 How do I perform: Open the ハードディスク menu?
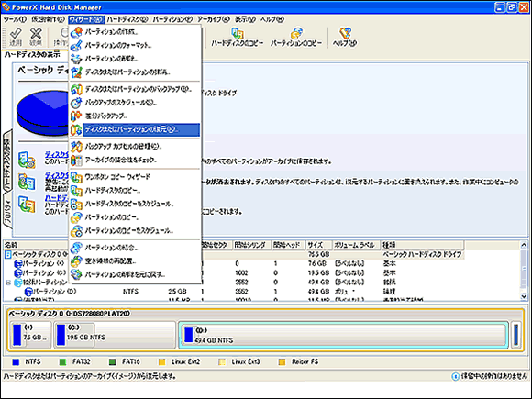click(x=127, y=19)
